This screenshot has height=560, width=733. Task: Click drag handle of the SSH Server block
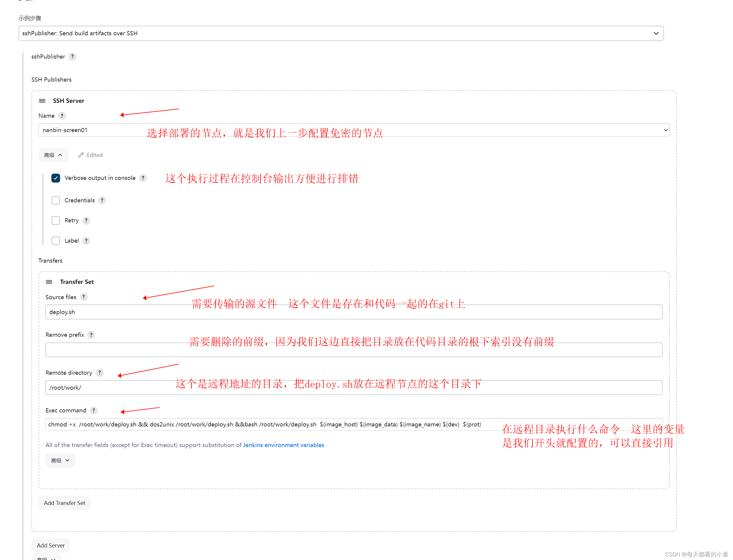(x=42, y=100)
